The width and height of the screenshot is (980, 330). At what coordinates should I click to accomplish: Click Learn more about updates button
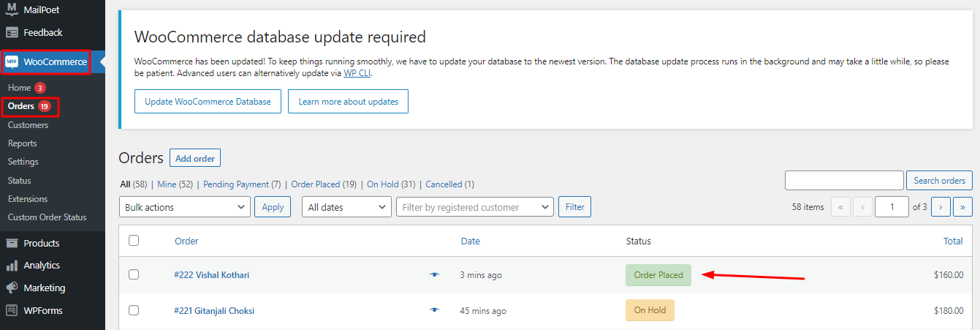(348, 102)
